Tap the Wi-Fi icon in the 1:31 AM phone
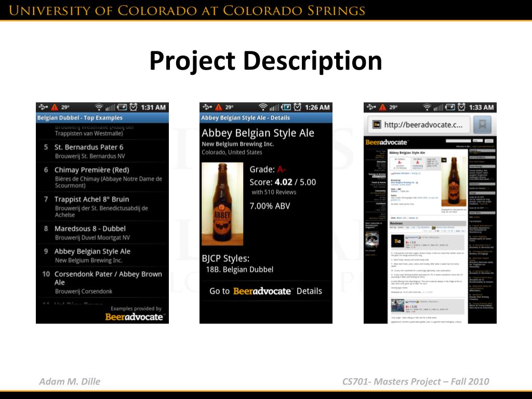The width and height of the screenshot is (532, 399). point(99,107)
